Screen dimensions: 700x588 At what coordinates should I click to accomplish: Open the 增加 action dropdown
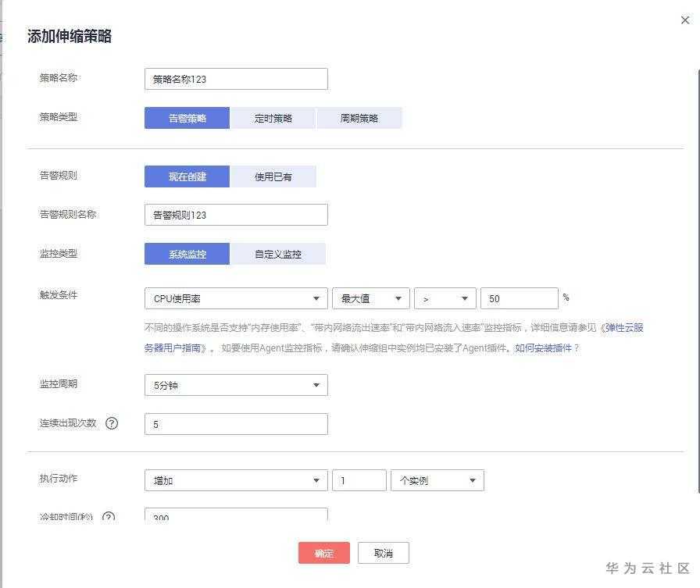pos(236,480)
